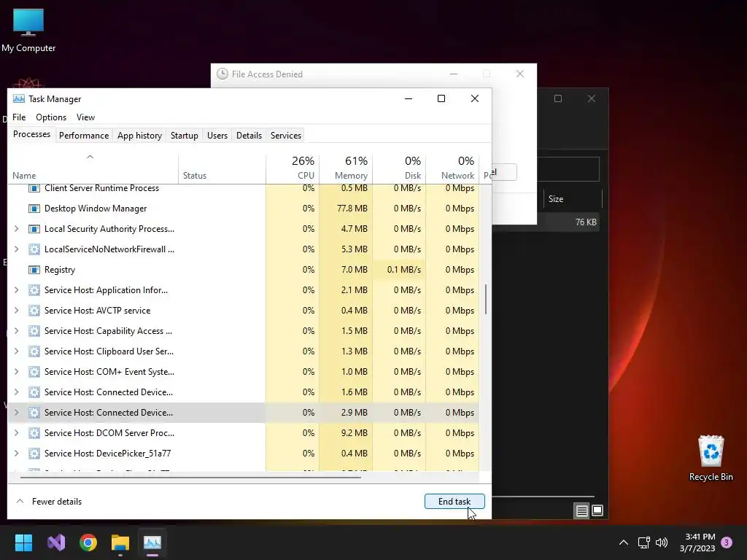This screenshot has width=747, height=560.
Task: Click the Size column header in File Explorer
Action: click(x=573, y=199)
